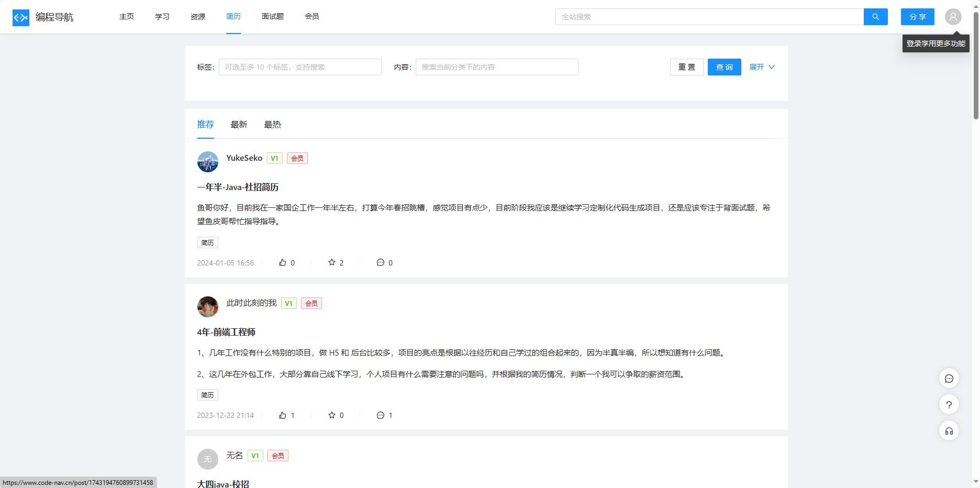Open YukeSeko's profile avatar
The width and height of the screenshot is (980, 488).
coord(208,162)
